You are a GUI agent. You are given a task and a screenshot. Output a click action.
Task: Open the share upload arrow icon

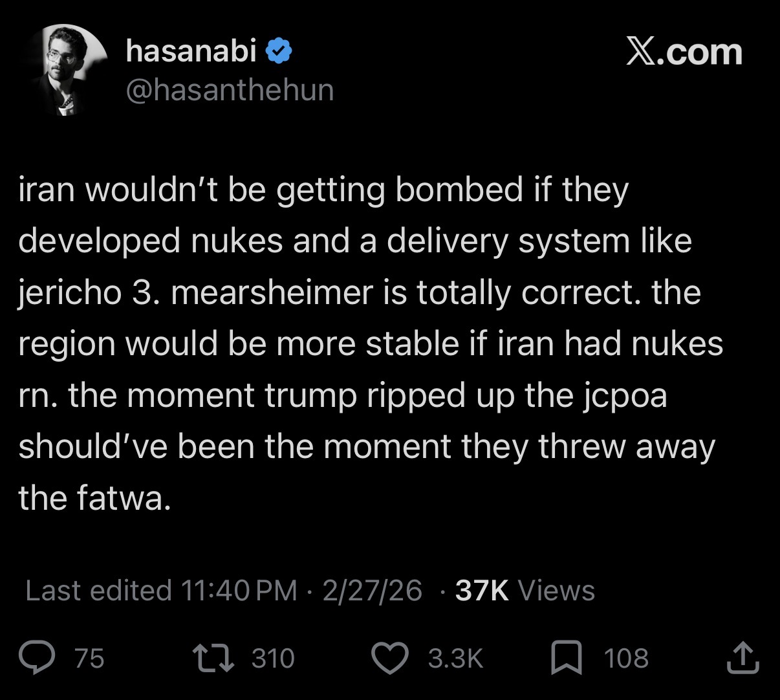click(743, 658)
